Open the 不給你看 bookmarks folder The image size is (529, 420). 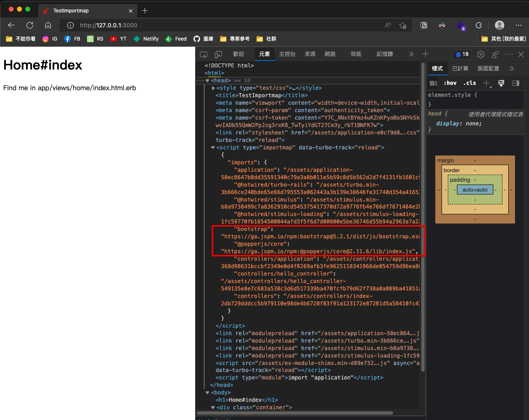pos(21,39)
